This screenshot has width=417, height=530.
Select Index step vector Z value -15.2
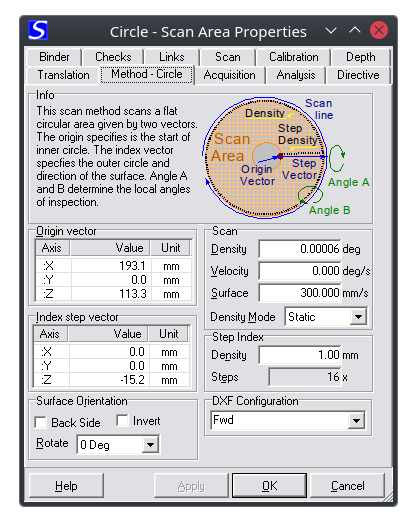(109, 380)
